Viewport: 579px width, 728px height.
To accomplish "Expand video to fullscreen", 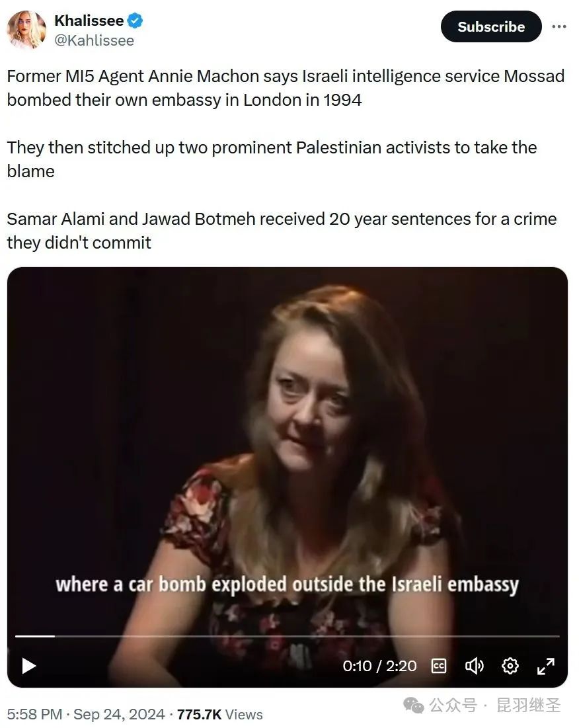I will click(x=545, y=666).
